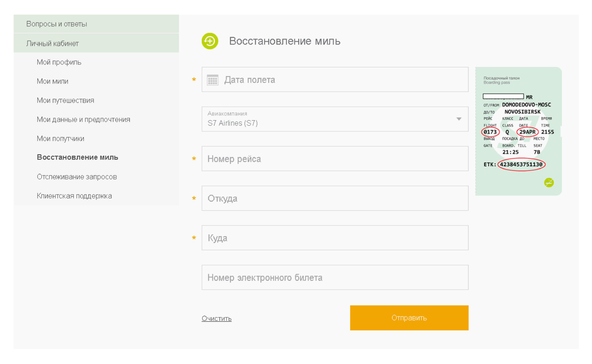Expand the airline dropdown arrow
Viewport: 592px width, 364px height.
click(x=459, y=119)
